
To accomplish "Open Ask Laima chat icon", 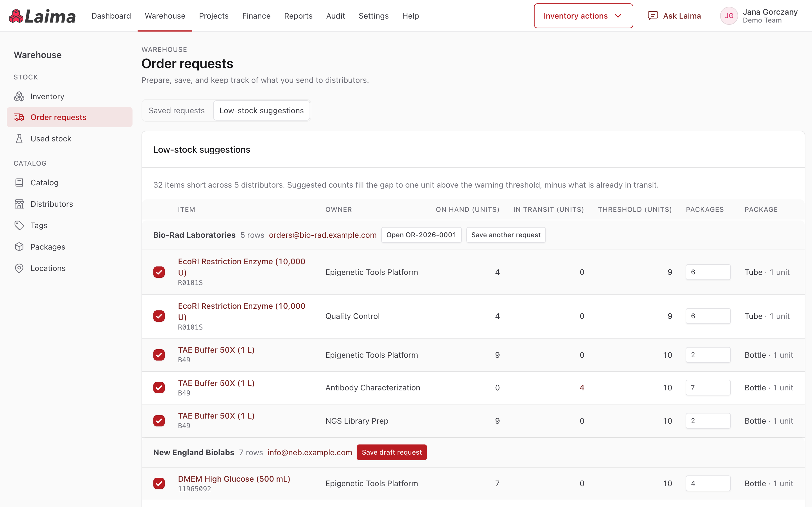I will pos(653,16).
